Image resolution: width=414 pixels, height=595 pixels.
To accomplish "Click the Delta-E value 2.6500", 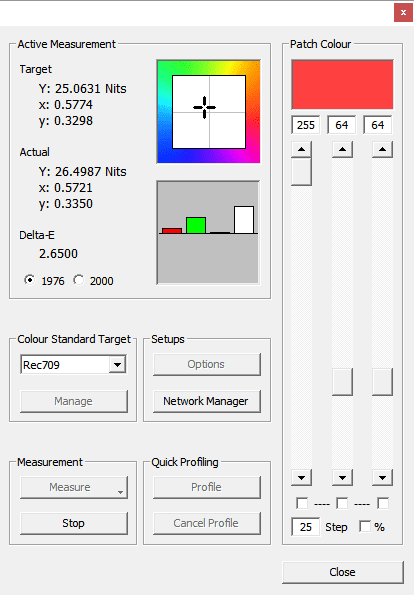I will coord(58,253).
